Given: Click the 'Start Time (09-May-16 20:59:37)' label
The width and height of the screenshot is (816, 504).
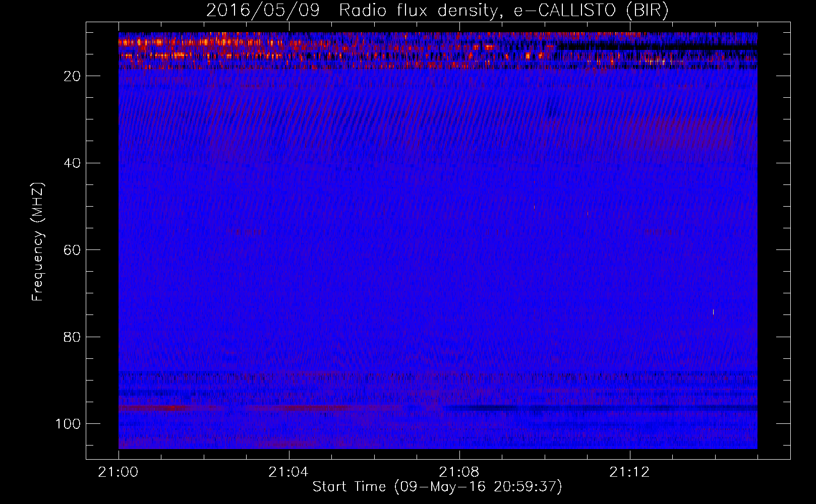Looking at the screenshot, I should tap(437, 487).
